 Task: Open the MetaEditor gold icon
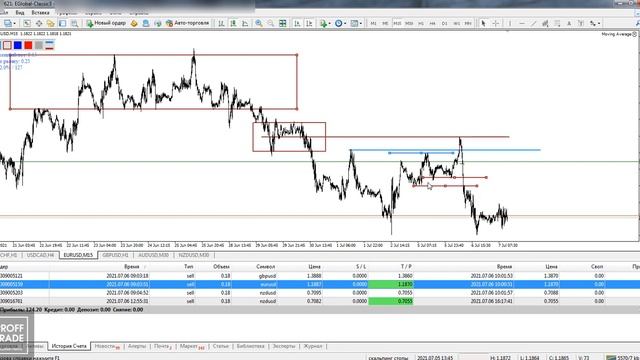[x=134, y=23]
